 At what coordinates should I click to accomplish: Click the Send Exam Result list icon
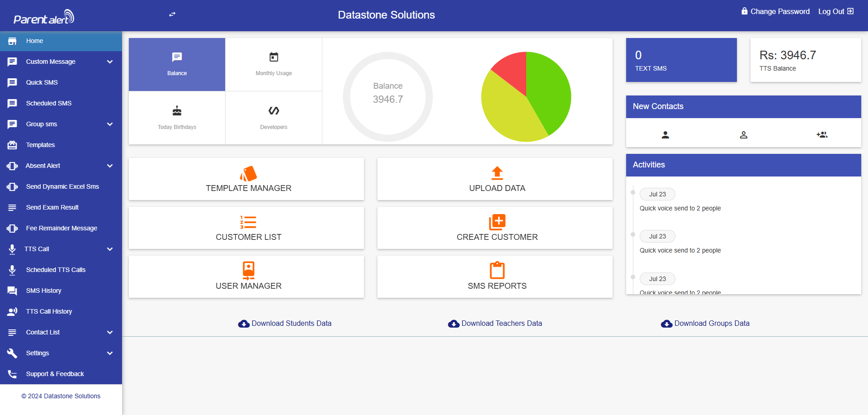pyautogui.click(x=12, y=208)
